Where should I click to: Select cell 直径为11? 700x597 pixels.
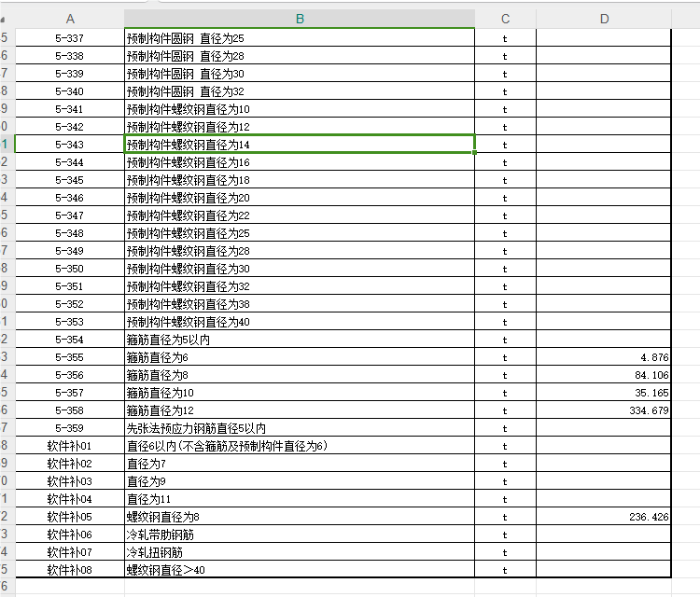300,499
